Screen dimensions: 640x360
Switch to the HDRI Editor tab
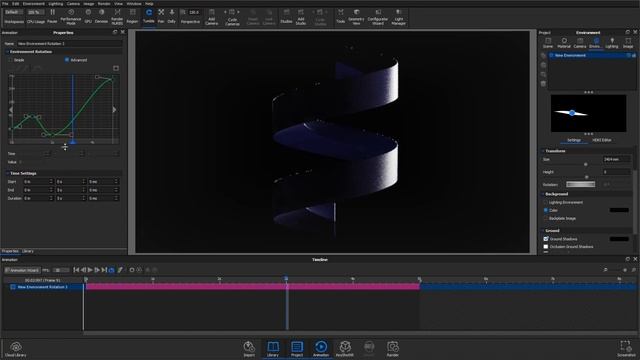(x=602, y=140)
